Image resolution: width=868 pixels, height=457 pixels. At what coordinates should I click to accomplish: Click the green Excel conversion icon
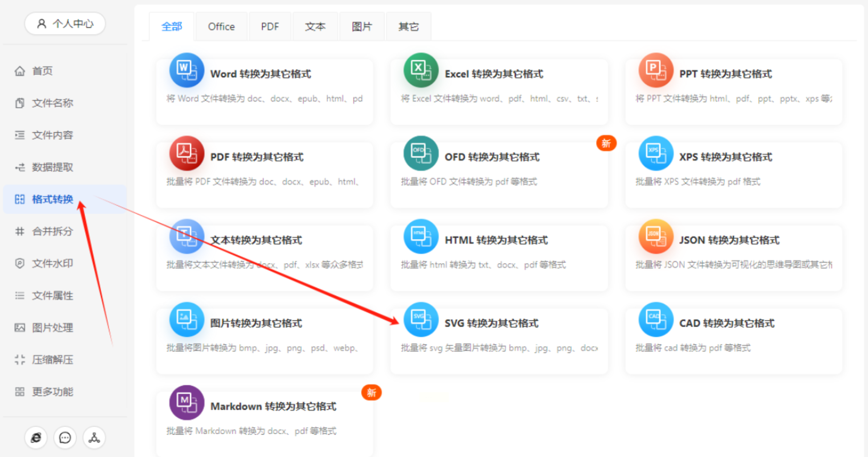(x=421, y=70)
